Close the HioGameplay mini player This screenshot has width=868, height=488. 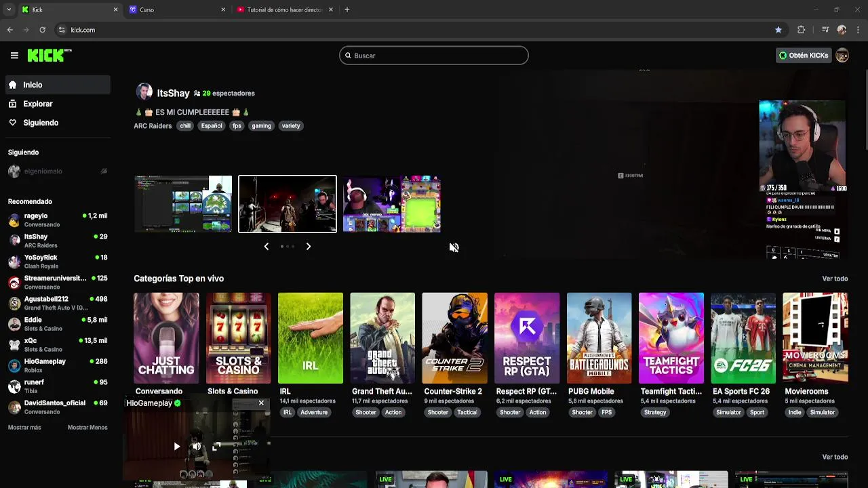[261, 403]
